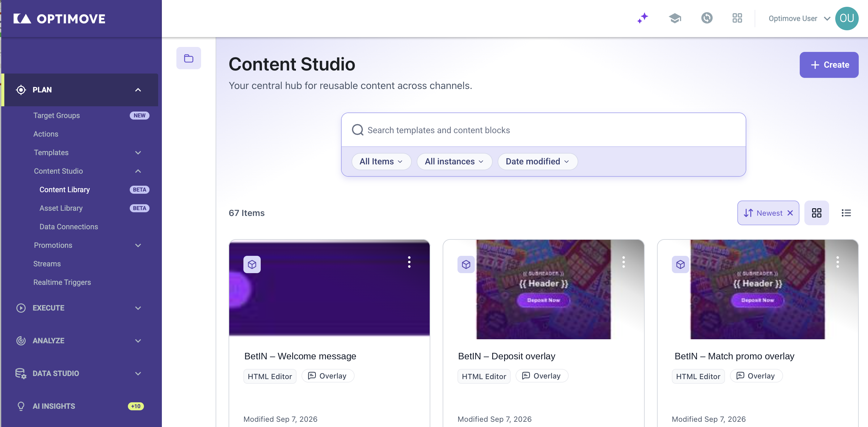The width and height of the screenshot is (868, 427).
Task: Click the AI Insights lightbulb icon
Action: [x=21, y=406]
